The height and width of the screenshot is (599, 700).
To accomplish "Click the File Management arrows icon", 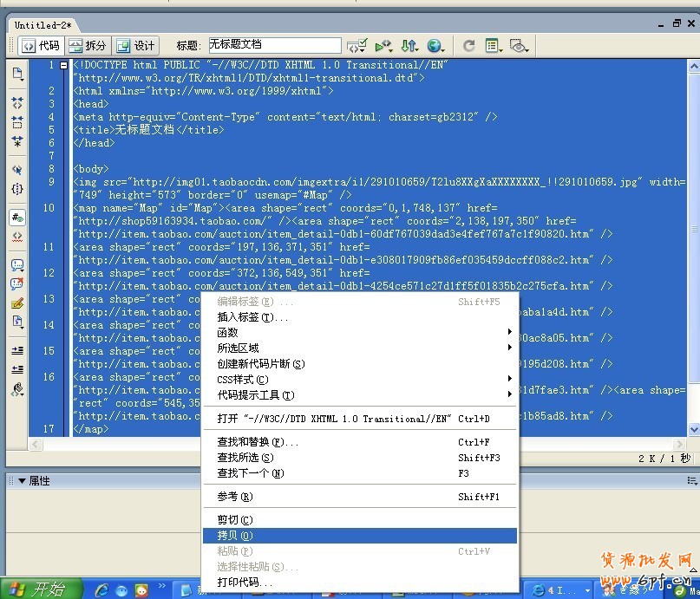I will point(409,46).
